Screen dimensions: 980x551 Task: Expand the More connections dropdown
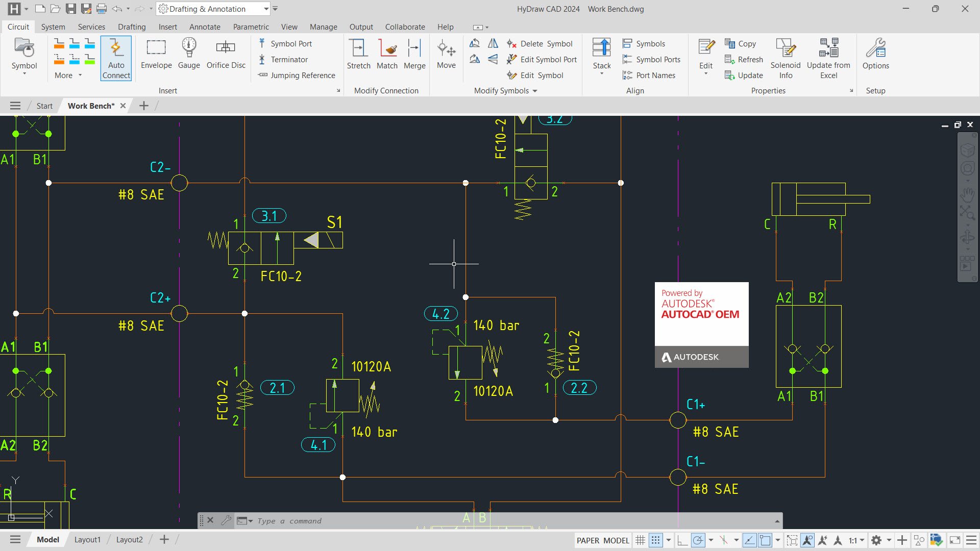coord(68,76)
